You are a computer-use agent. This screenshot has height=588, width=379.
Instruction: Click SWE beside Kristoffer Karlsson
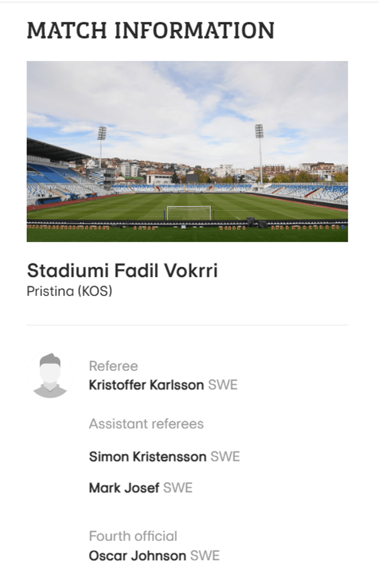tap(223, 385)
